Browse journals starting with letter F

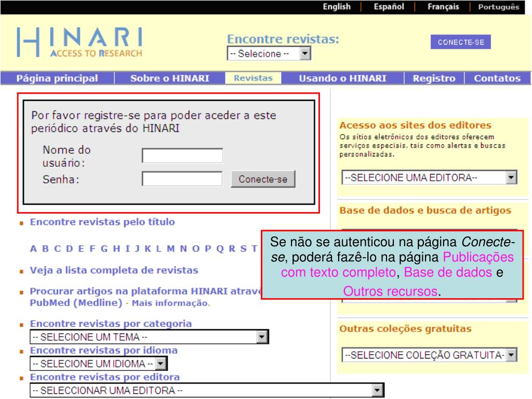coord(92,249)
